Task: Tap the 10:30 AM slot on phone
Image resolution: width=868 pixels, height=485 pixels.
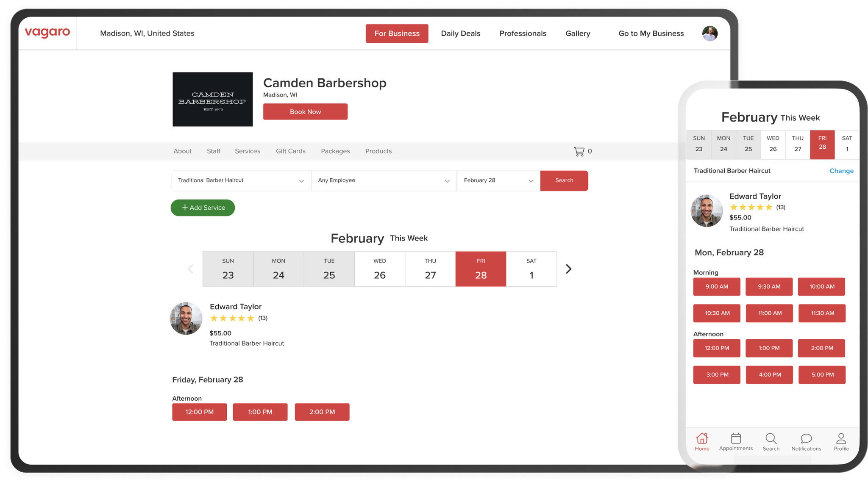Action: pyautogui.click(x=717, y=313)
